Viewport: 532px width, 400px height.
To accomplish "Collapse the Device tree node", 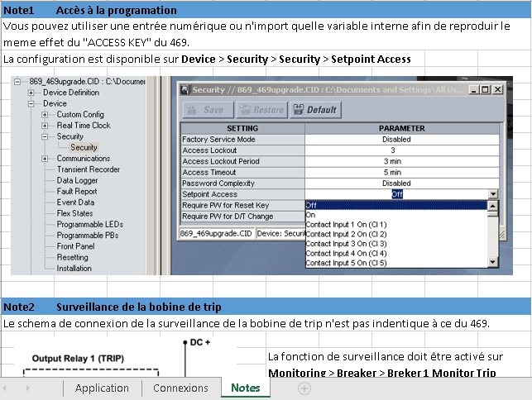I will pos(31,104).
